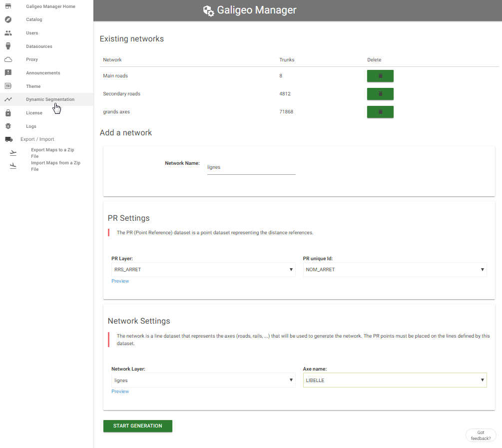Click the Users people icon
502x448 pixels.
(x=8, y=33)
